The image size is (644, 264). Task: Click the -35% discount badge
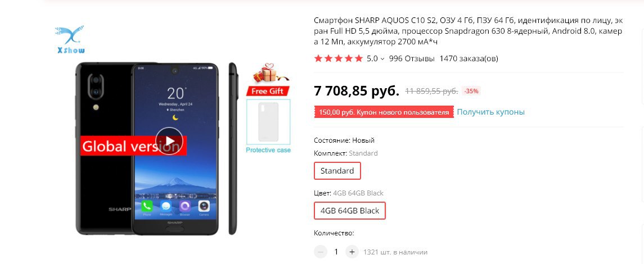coord(471,91)
